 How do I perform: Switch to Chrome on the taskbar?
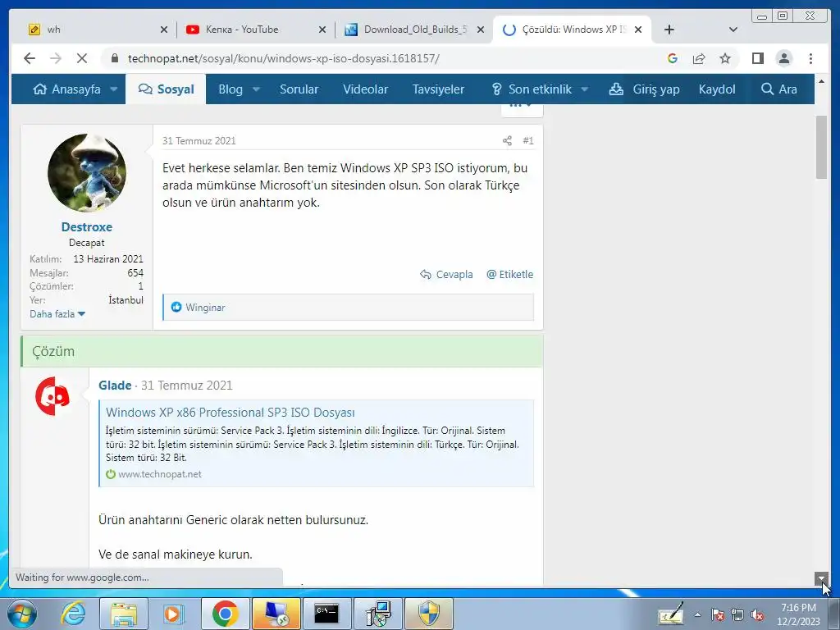pyautogui.click(x=225, y=614)
